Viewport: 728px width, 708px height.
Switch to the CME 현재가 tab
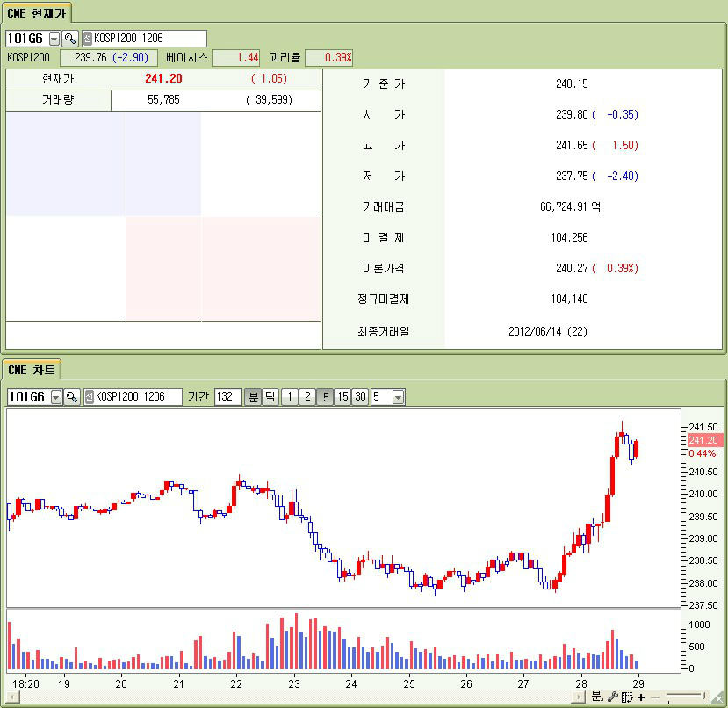pos(36,12)
